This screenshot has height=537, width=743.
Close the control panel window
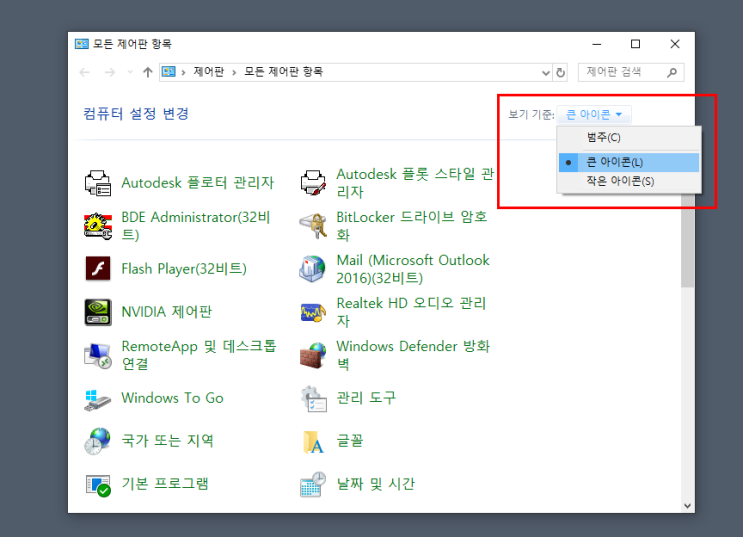point(675,44)
